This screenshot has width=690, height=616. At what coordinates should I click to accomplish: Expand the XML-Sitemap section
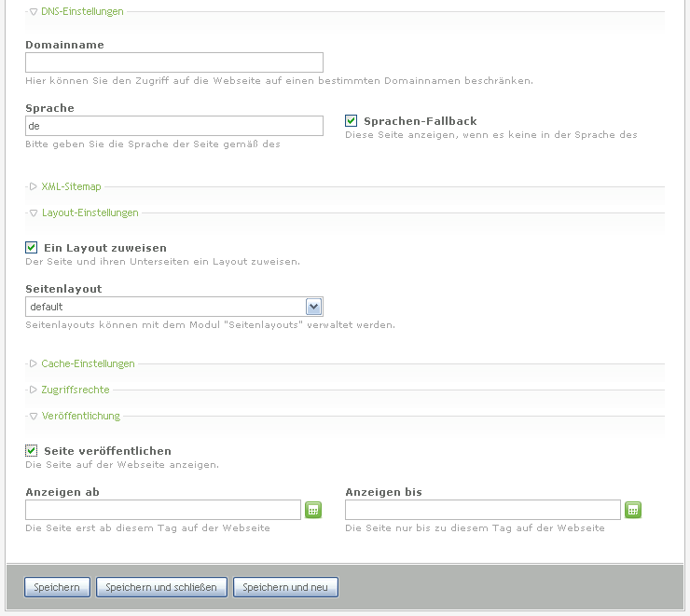(71, 187)
